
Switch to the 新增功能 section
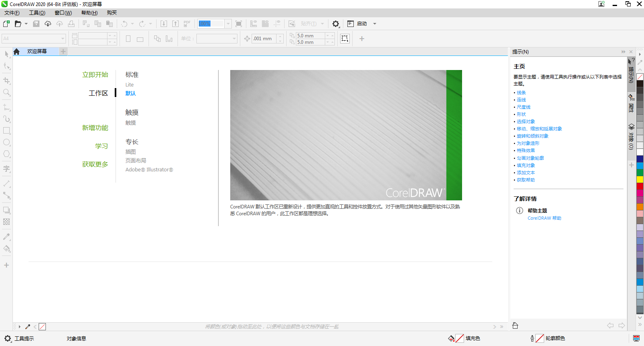click(95, 128)
